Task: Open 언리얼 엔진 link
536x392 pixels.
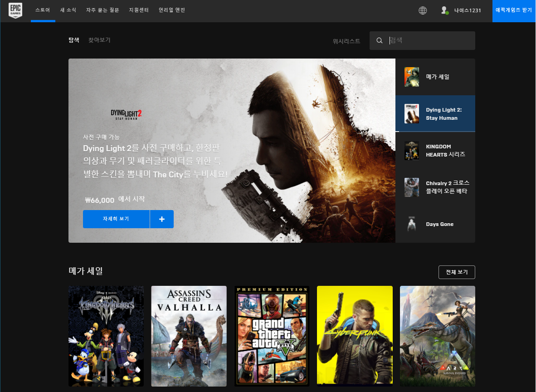Action: (x=172, y=10)
